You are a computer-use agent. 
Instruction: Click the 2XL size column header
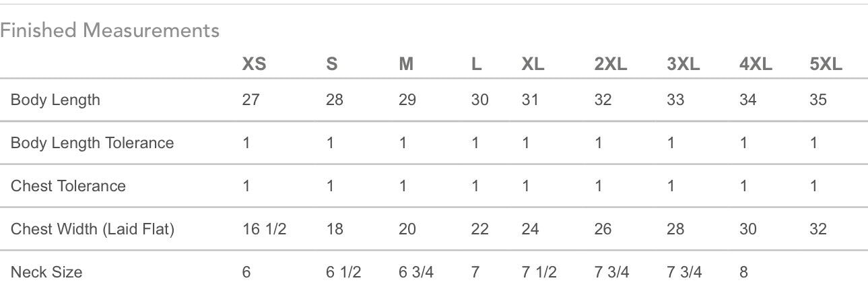click(611, 65)
